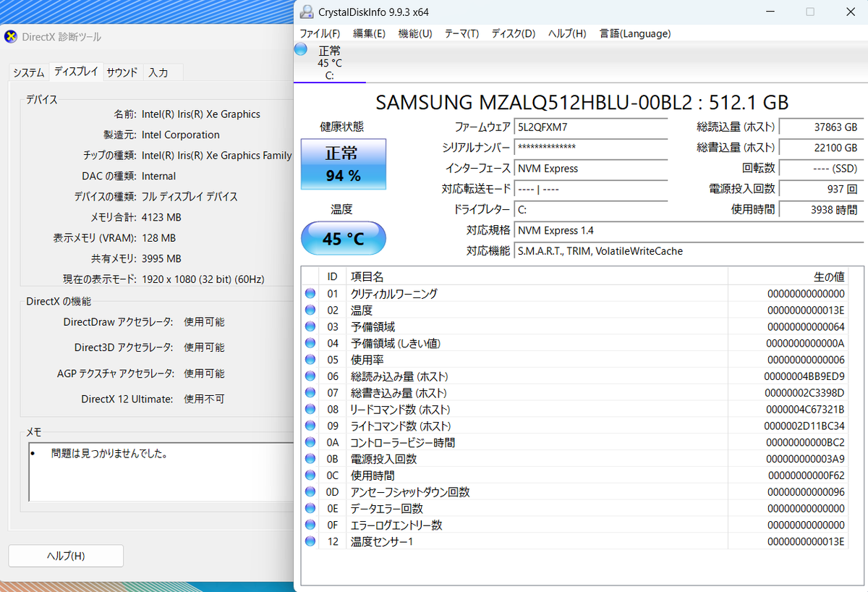Click the CrystalDiskInfo app icon in the title bar
Viewport: 868px width, 592px height.
coord(307,12)
